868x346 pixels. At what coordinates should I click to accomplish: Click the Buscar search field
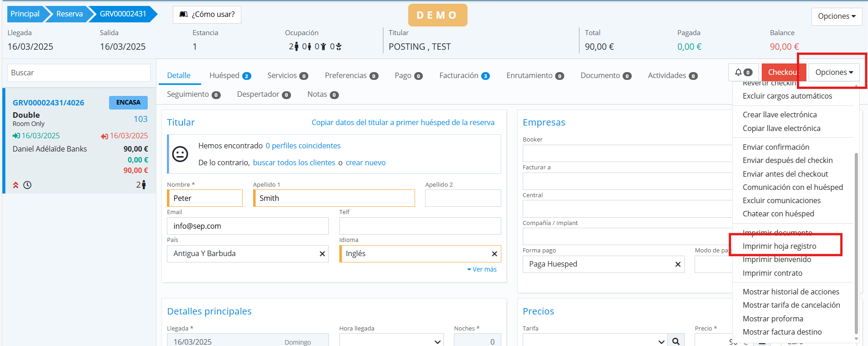(x=79, y=73)
